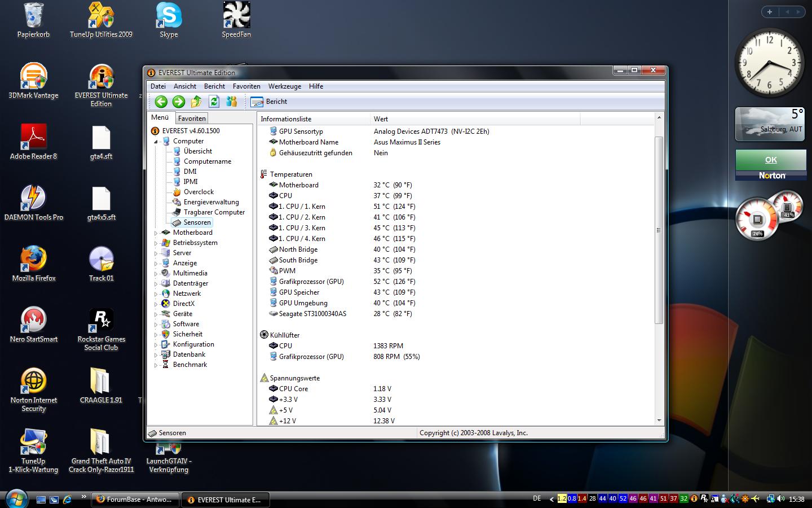Switch to the Menü tab
Screen dimensions: 812x508
pyautogui.click(x=160, y=117)
